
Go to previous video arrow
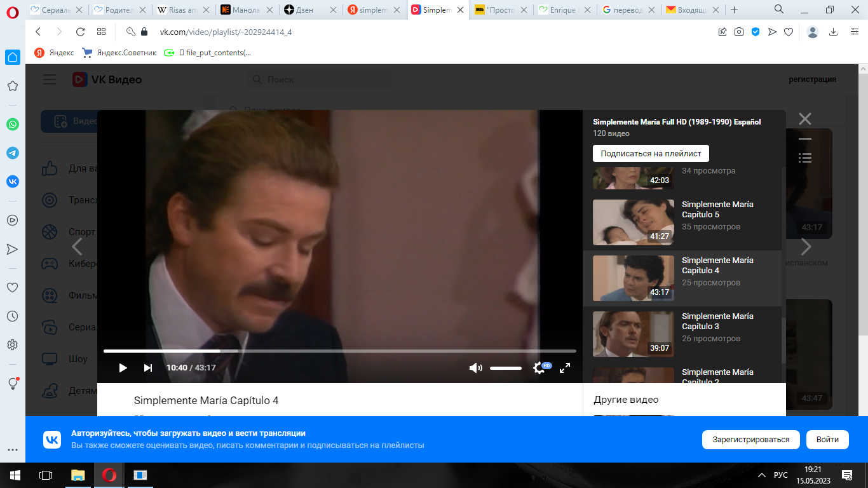point(77,247)
